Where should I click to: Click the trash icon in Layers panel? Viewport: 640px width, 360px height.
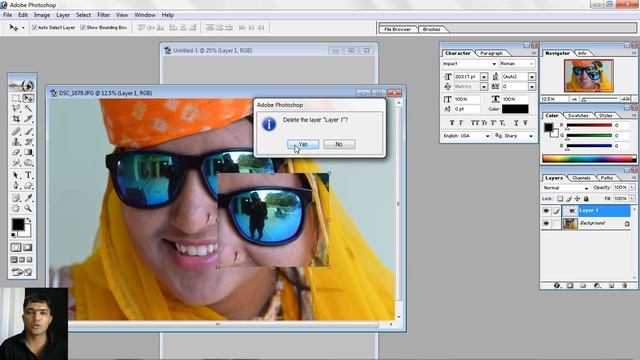pyautogui.click(x=624, y=285)
